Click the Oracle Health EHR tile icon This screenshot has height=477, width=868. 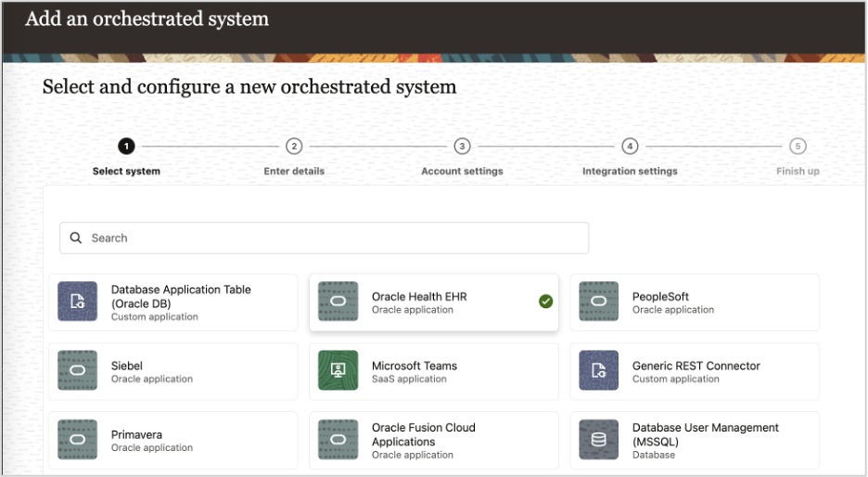[338, 302]
